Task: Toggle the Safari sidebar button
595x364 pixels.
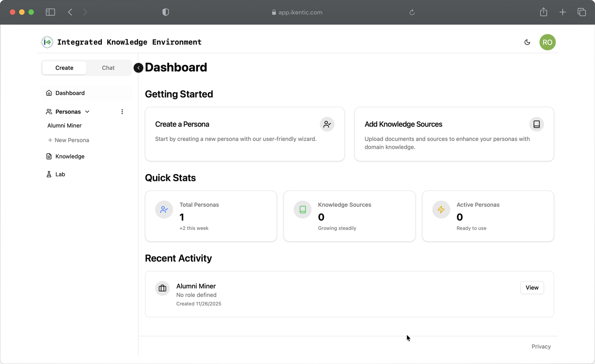Action: 50,12
